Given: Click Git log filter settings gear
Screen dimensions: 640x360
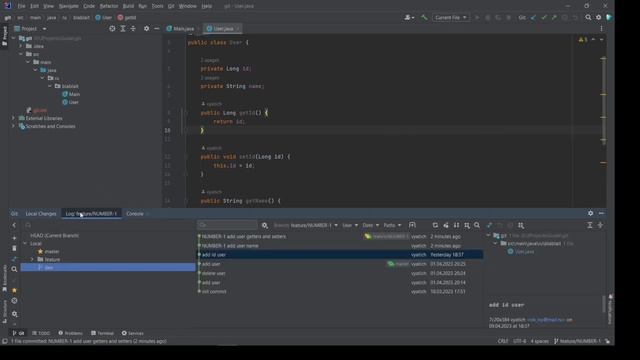Looking at the screenshot, I should pyautogui.click(x=264, y=225).
